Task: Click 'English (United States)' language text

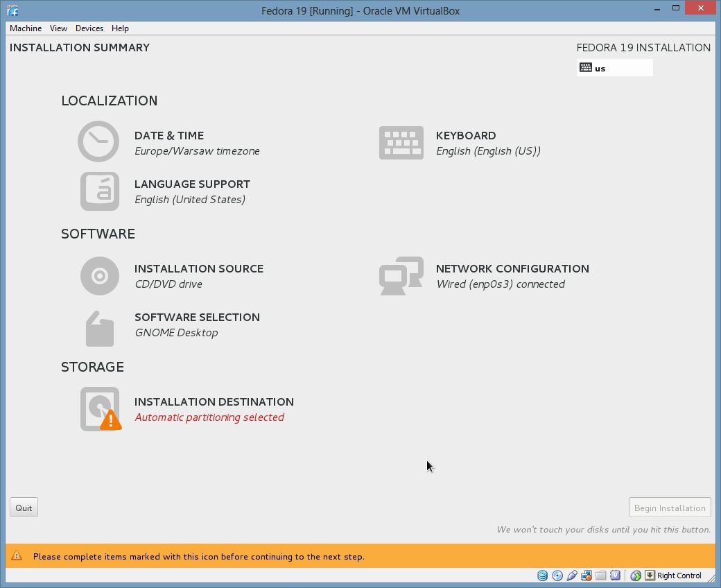Action: (190, 200)
